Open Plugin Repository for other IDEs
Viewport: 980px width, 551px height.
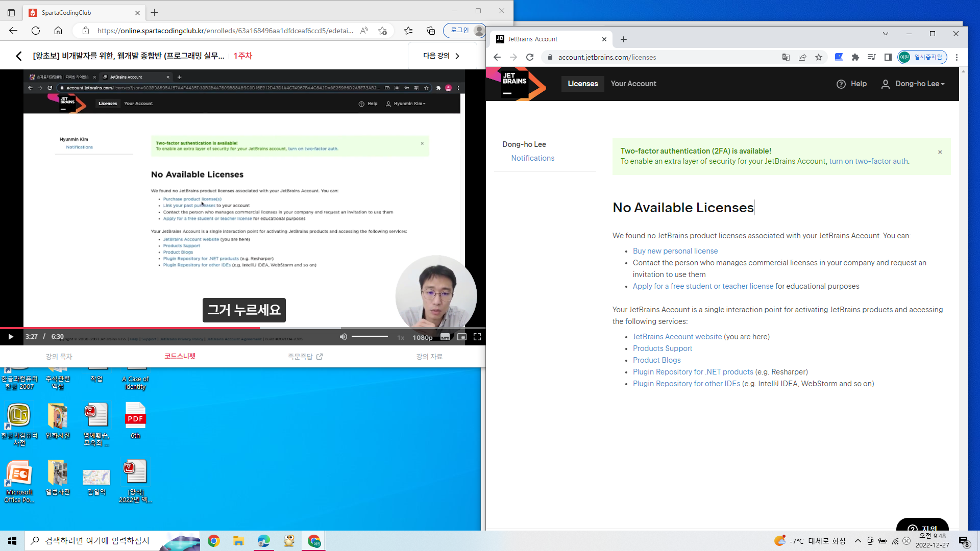pyautogui.click(x=687, y=384)
